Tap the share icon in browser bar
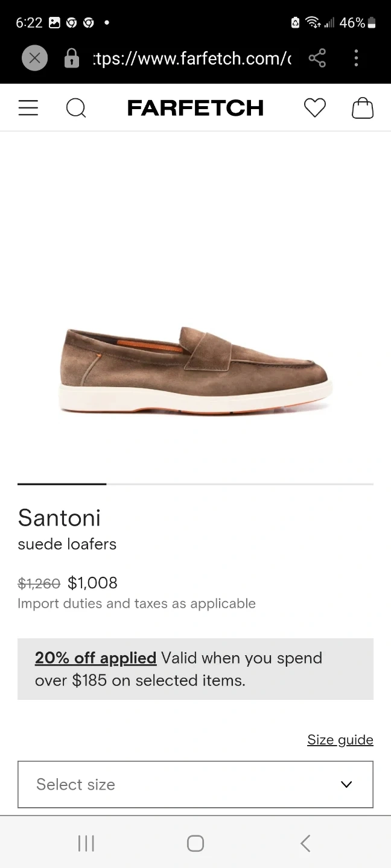This screenshot has width=391, height=868. (x=317, y=58)
